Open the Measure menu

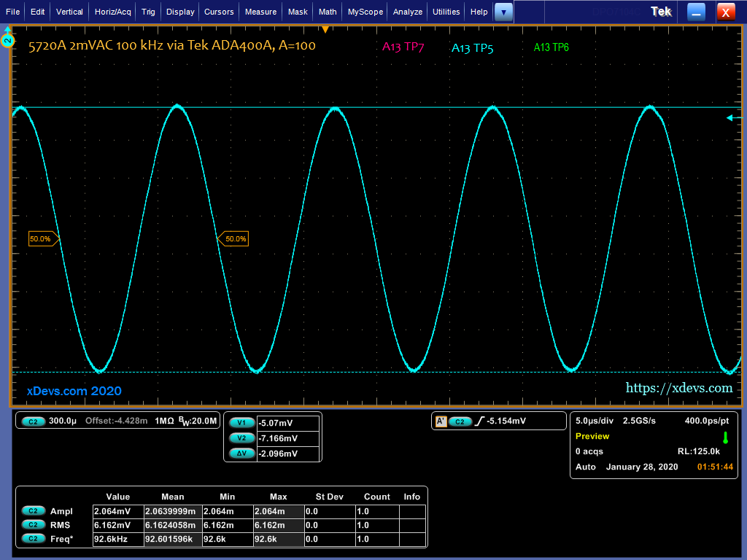260,12
